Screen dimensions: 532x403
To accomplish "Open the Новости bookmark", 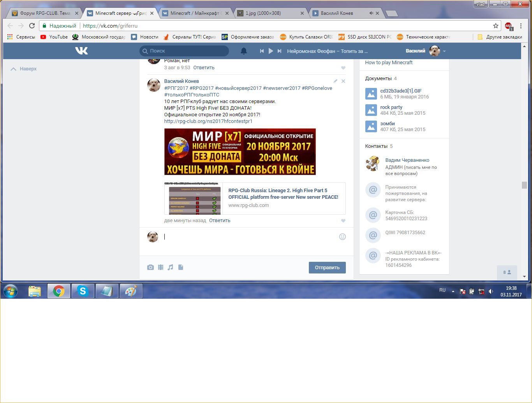I will (144, 37).
